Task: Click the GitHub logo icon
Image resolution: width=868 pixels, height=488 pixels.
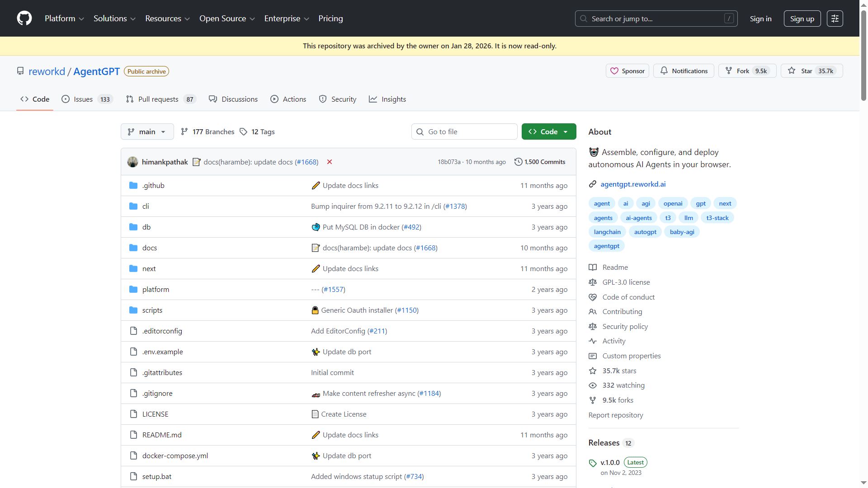Action: point(24,19)
